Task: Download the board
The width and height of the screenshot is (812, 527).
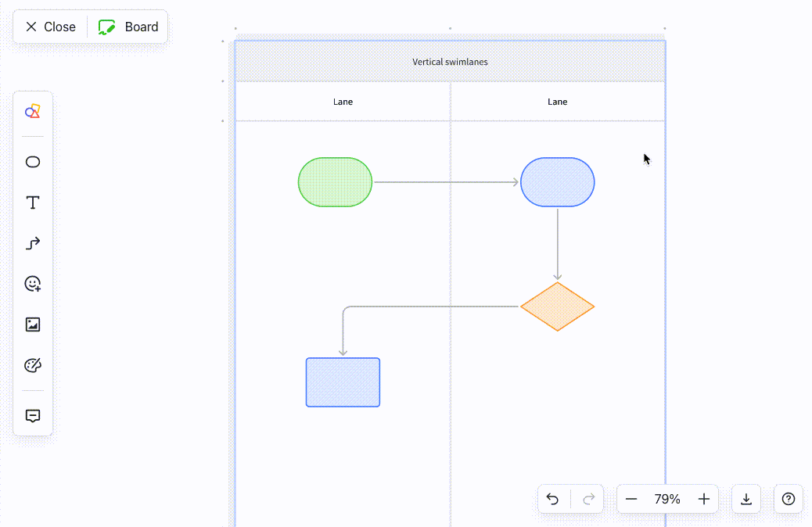Action: pos(746,499)
